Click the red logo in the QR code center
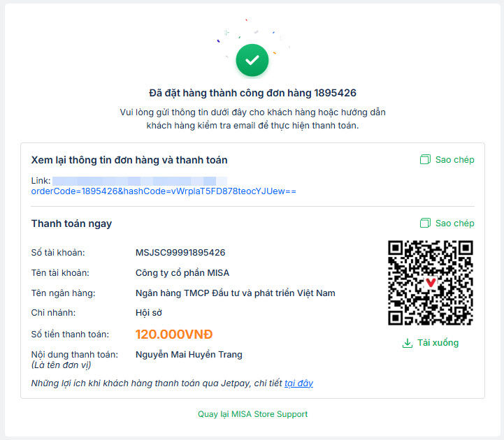Screen dimensions: 504x440 431,282
